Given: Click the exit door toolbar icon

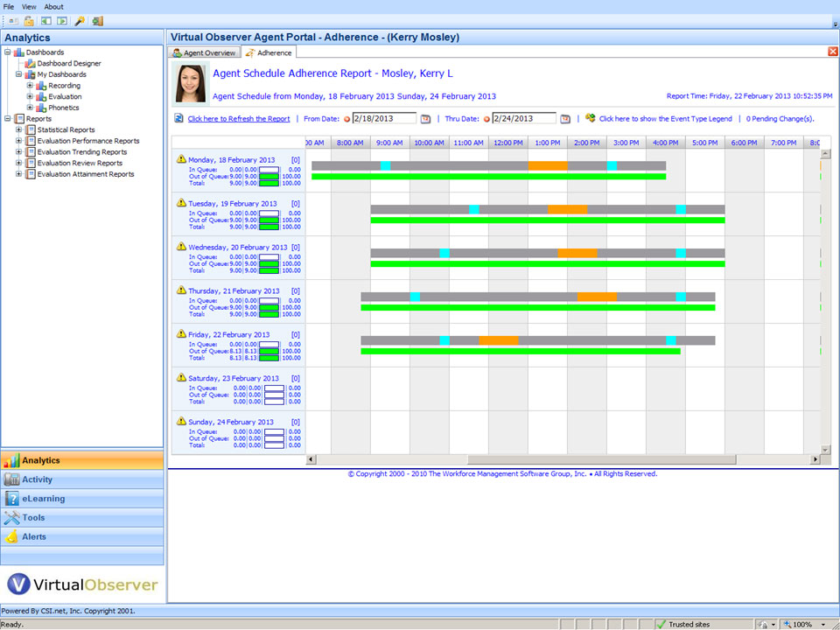Looking at the screenshot, I should (x=97, y=21).
